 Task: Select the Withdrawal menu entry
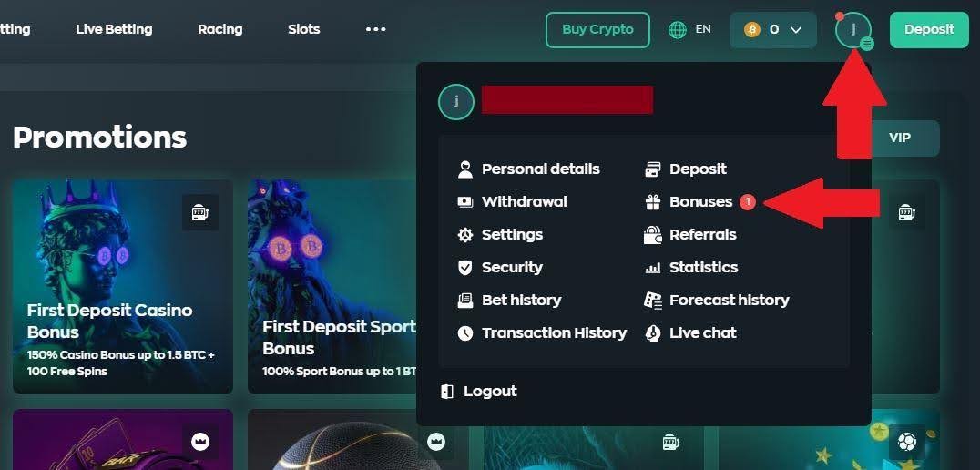click(512, 202)
